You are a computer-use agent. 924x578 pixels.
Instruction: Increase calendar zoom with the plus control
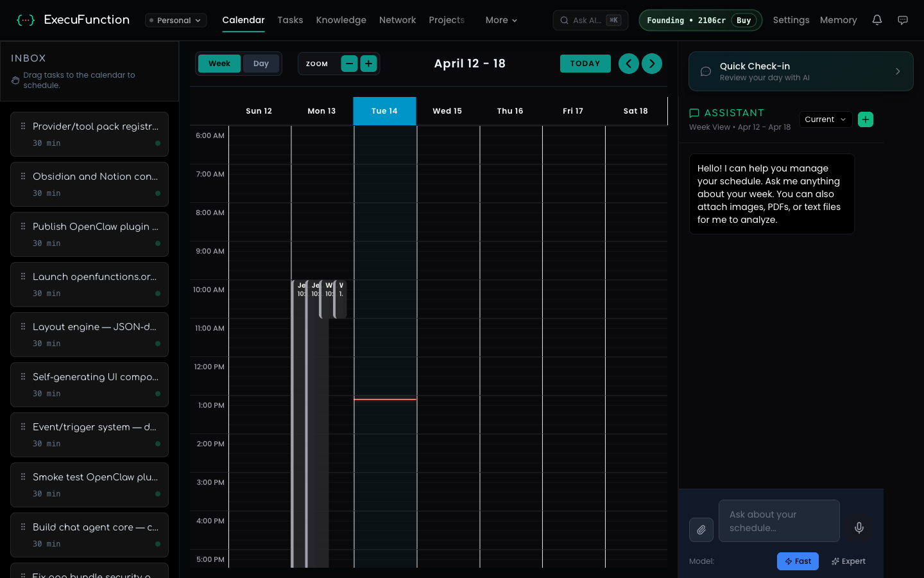tap(368, 64)
